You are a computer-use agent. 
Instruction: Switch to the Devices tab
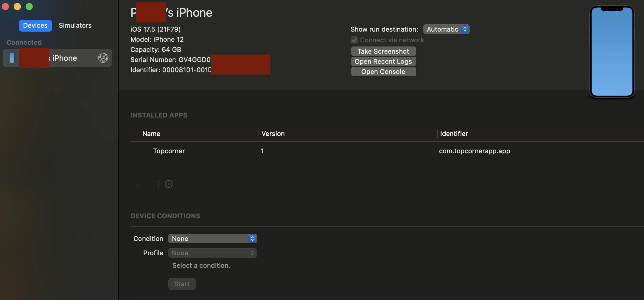(x=35, y=26)
